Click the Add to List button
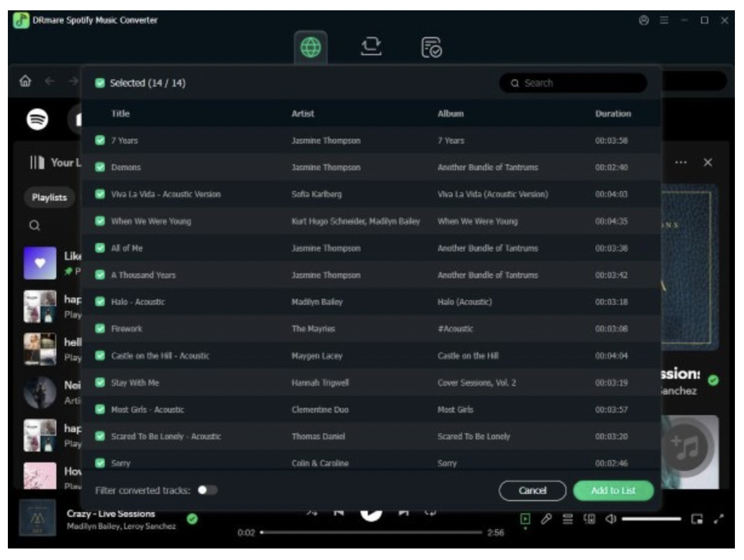The image size is (744, 560). pyautogui.click(x=613, y=491)
